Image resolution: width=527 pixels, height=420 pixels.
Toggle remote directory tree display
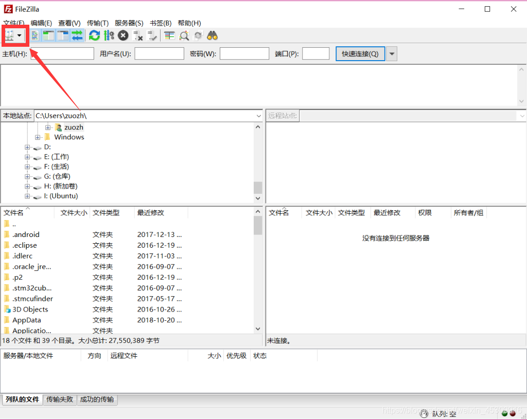(x=63, y=35)
